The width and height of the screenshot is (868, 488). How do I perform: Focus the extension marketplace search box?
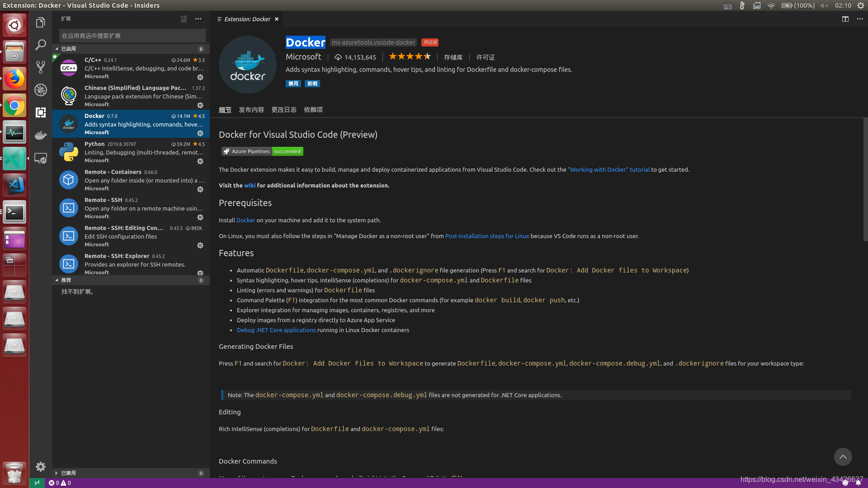click(132, 36)
